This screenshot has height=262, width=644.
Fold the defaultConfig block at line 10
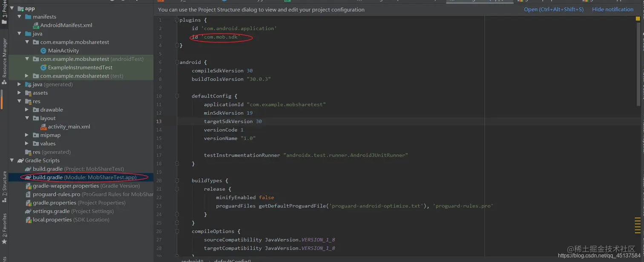pos(177,96)
